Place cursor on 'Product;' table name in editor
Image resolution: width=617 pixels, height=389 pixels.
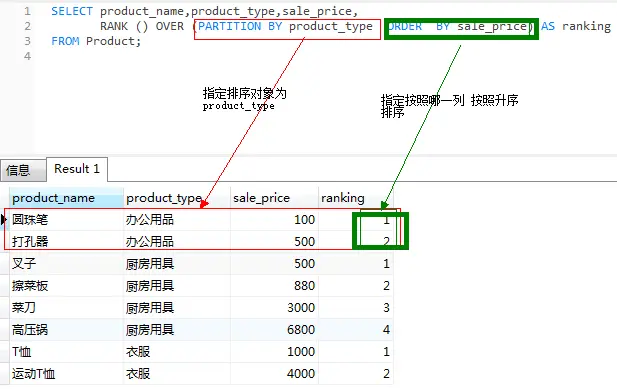113,41
